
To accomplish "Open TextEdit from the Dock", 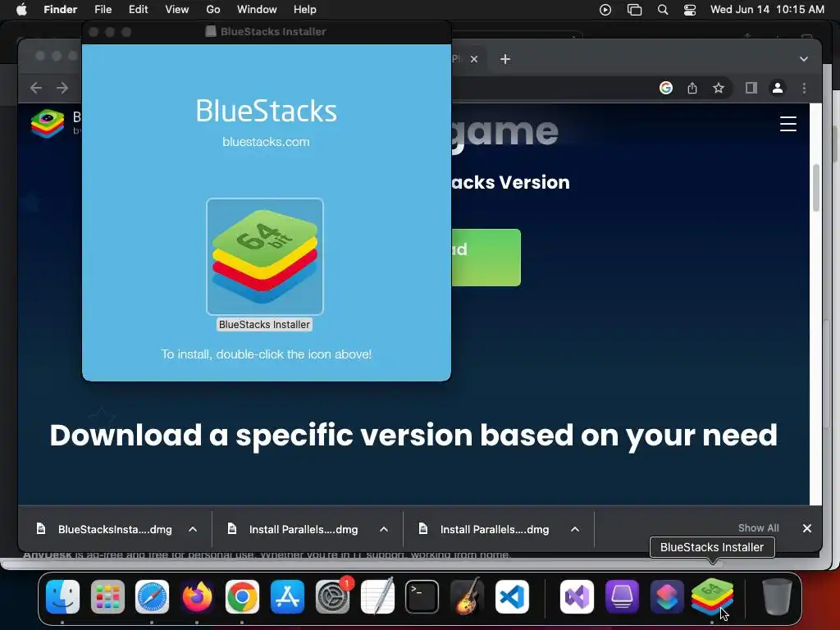I will (x=377, y=596).
